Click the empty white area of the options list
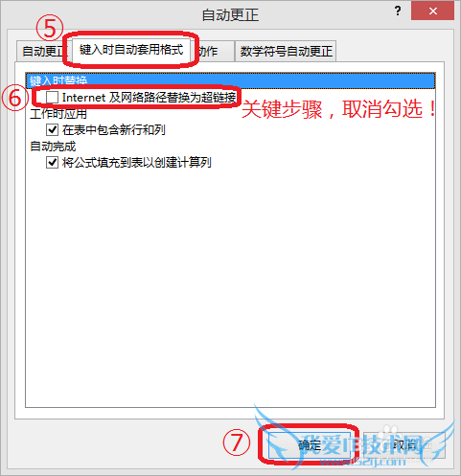461x476 pixels. pyautogui.click(x=230, y=287)
